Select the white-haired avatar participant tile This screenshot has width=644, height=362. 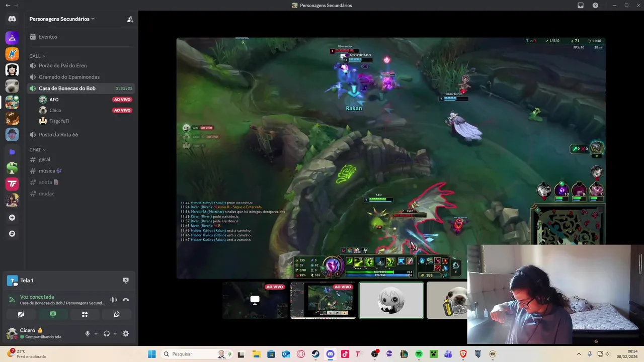click(391, 300)
